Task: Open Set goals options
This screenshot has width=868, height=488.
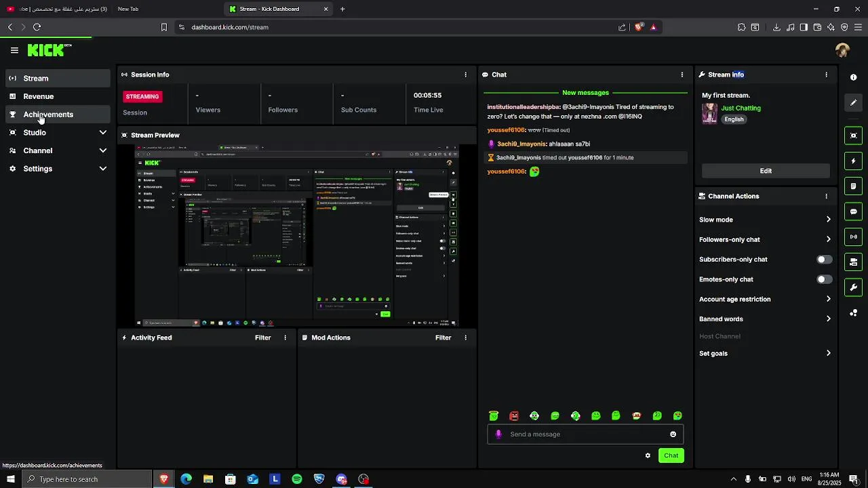Action: pos(765,353)
